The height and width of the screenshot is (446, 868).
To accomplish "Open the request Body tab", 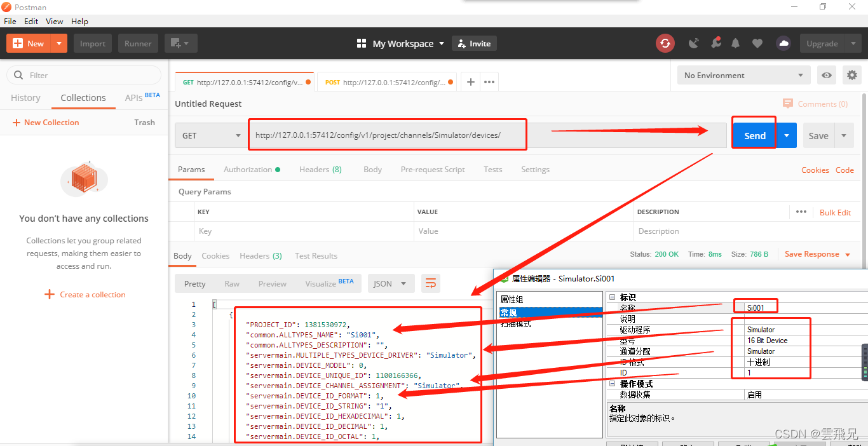I will pyautogui.click(x=372, y=170).
